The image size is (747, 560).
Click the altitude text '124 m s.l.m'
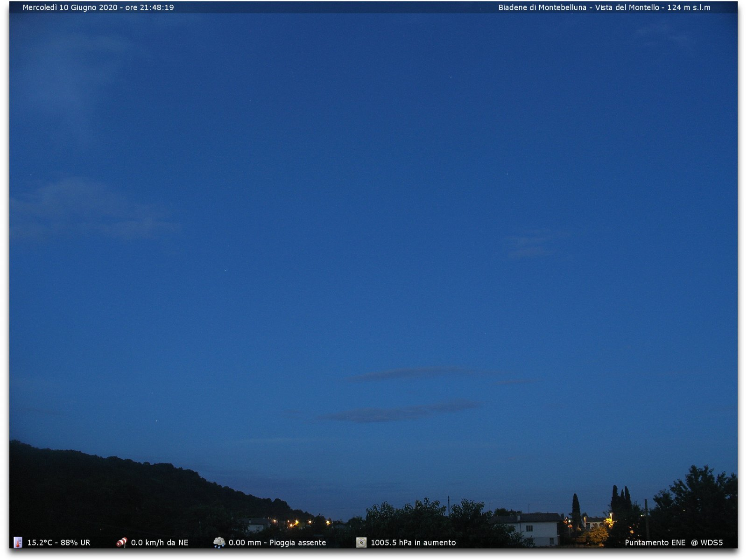[689, 7]
